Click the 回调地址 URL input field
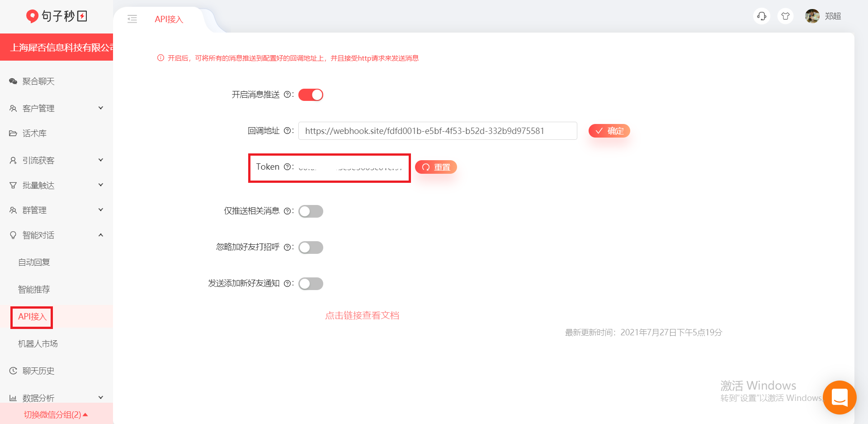 point(437,131)
